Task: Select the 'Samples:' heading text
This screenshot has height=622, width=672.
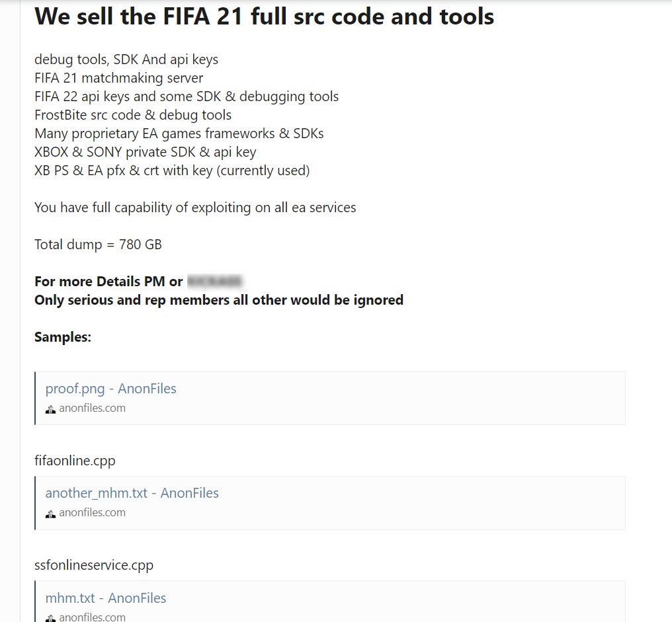Action: 62,336
